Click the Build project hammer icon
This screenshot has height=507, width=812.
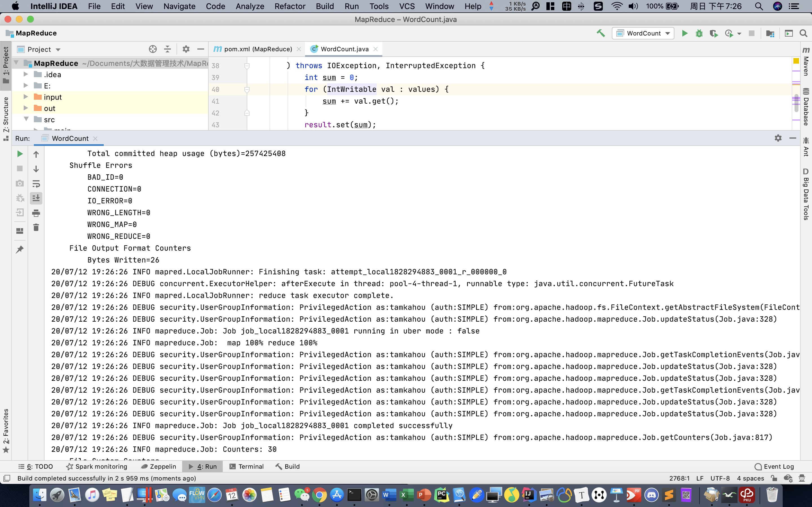(601, 33)
